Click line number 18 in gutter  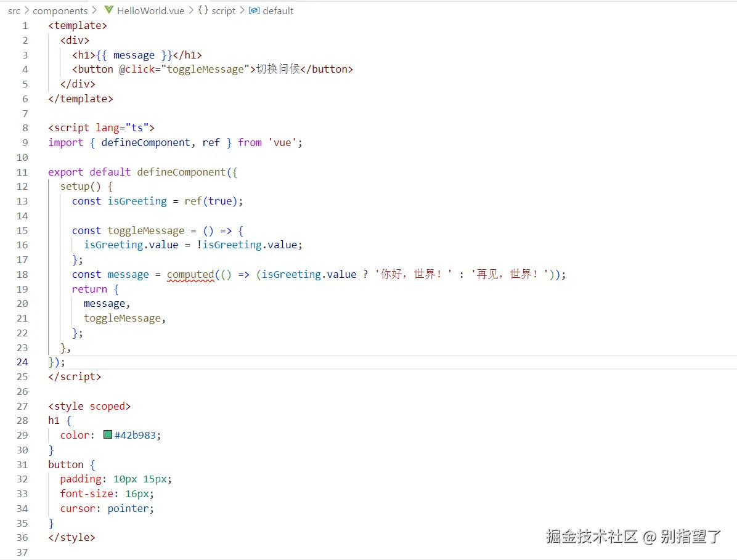click(22, 275)
